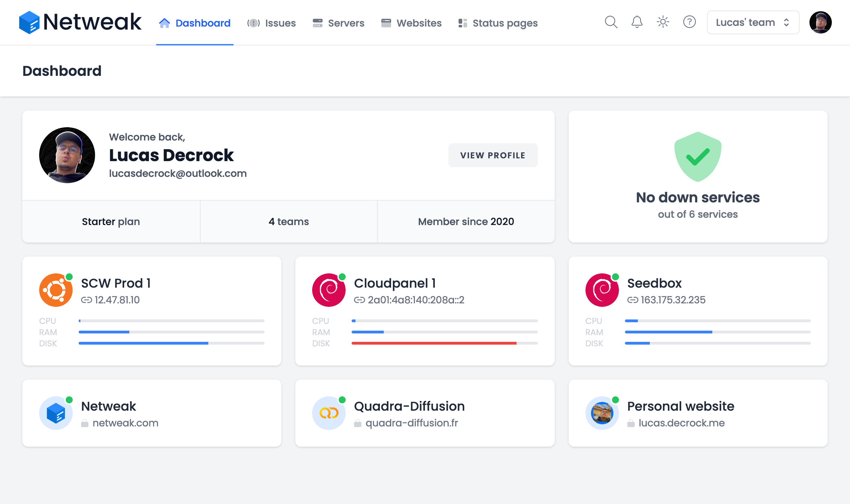
Task: Toggle light/dark theme with the sun icon
Action: click(x=663, y=22)
